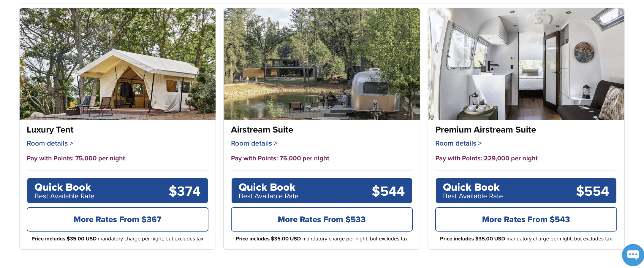Screen dimensions: 644x268
Task: Click More Rates From $367
Action: 118,219
